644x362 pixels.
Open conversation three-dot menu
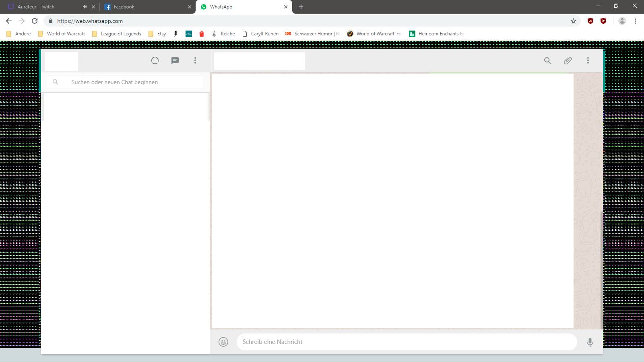tap(588, 61)
